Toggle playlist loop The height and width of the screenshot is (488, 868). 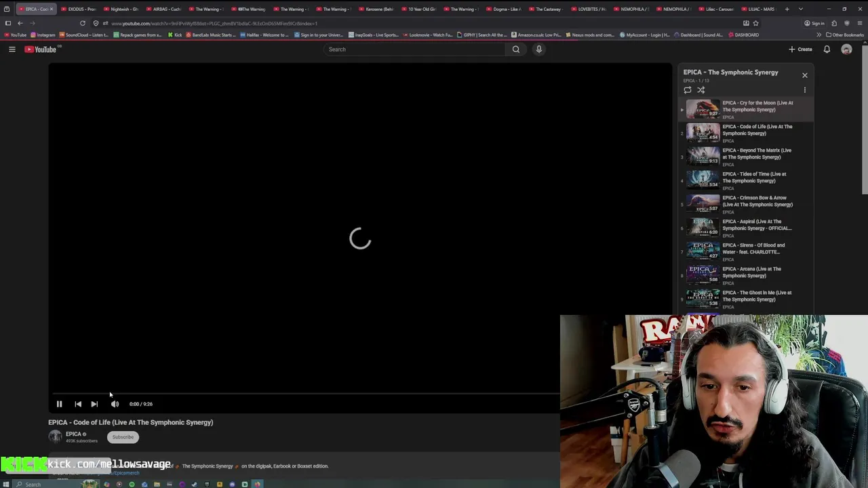tap(688, 89)
